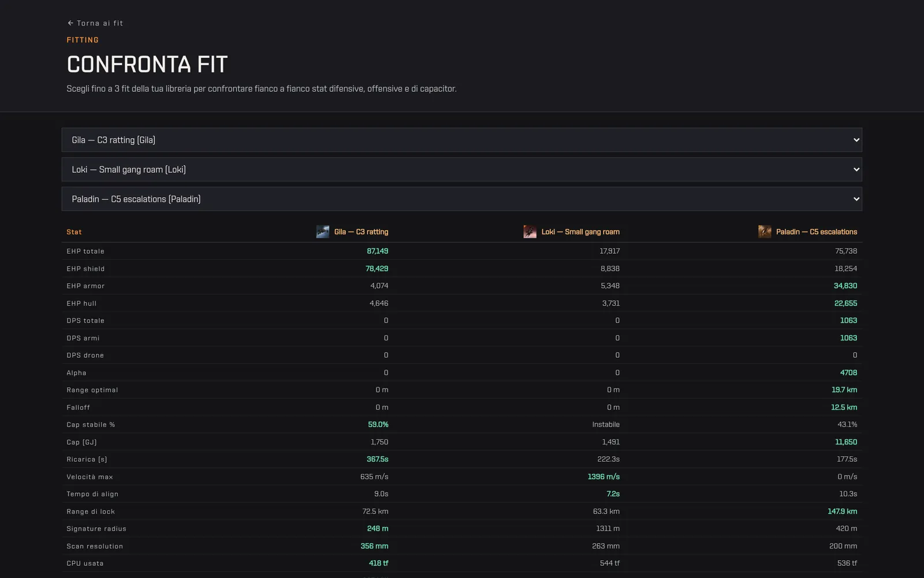The width and height of the screenshot is (924, 578).
Task: Click Loki's Signature radius value 1311 m
Action: click(608, 528)
